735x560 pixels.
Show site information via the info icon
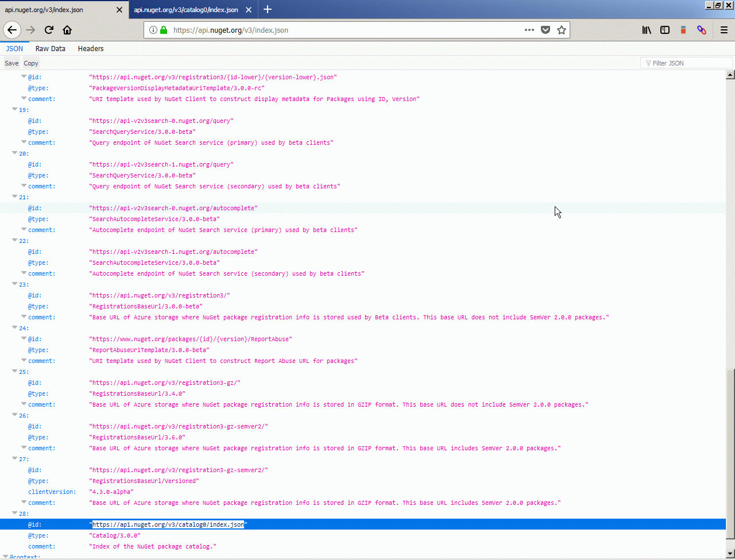(x=153, y=30)
